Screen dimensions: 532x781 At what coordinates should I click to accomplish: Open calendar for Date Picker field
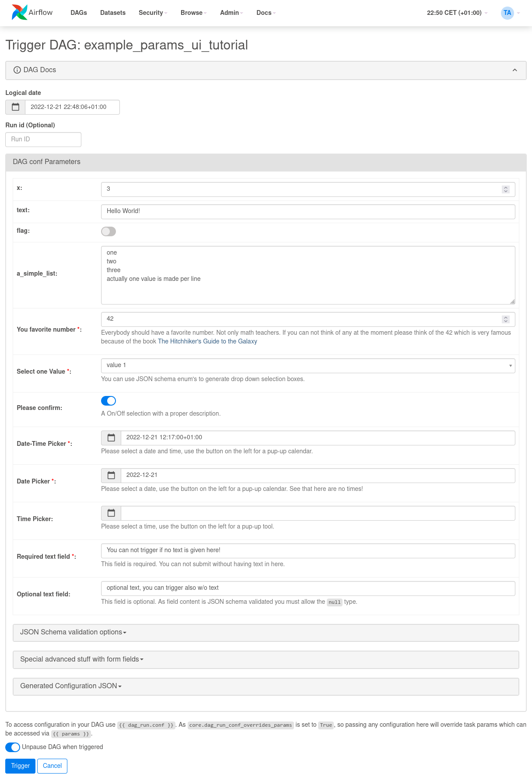(x=111, y=476)
